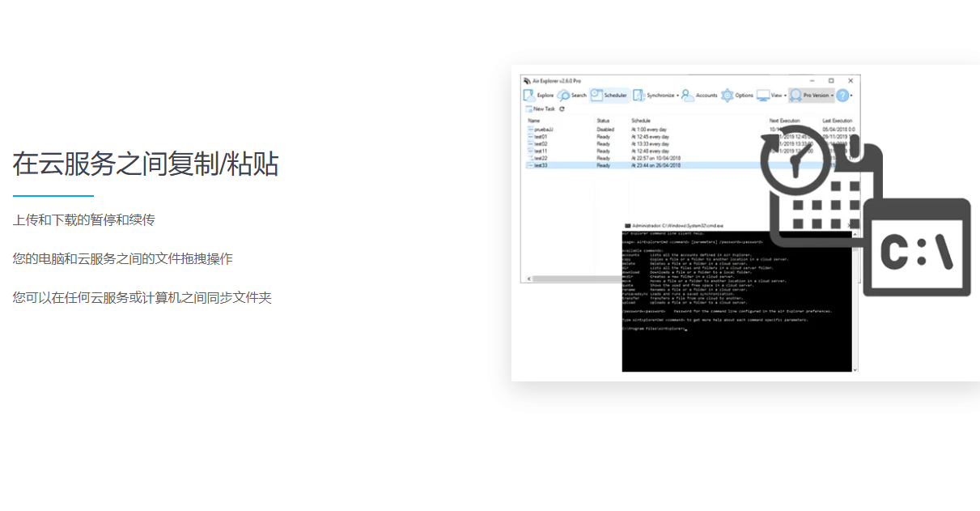Click 'At 13:33 every day' schedule cell

tap(650, 143)
